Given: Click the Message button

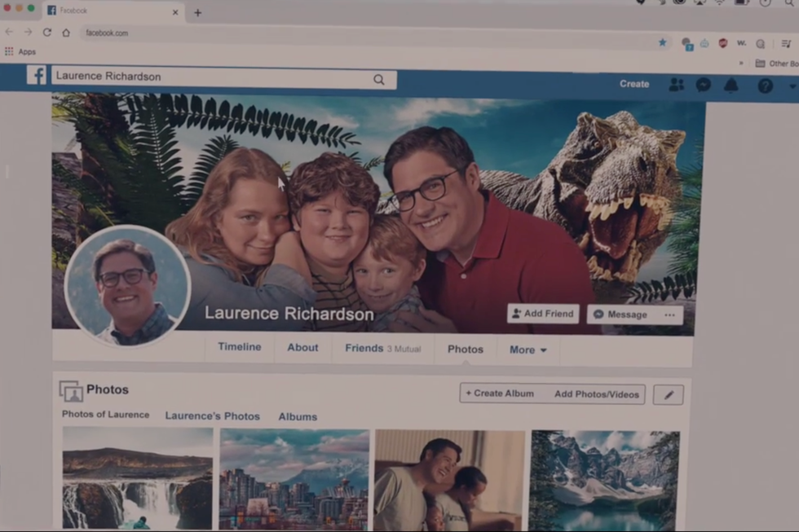Looking at the screenshot, I should click(x=620, y=314).
